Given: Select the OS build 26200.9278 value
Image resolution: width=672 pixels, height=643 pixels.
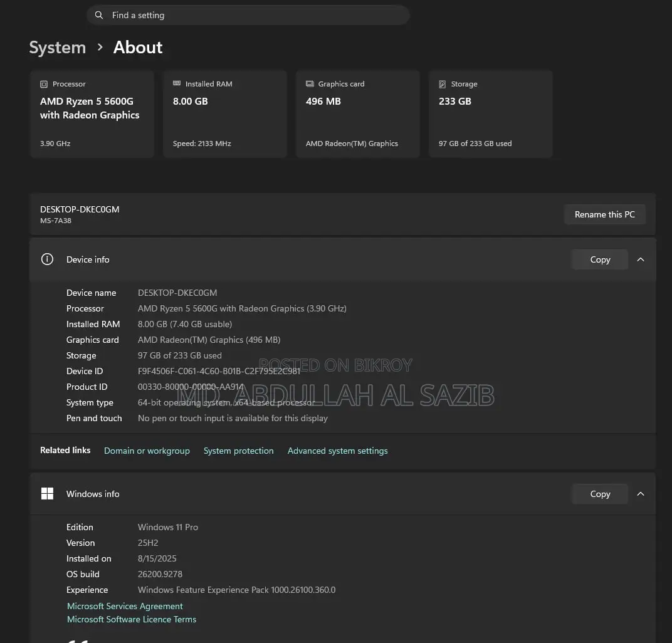Looking at the screenshot, I should pyautogui.click(x=160, y=574).
